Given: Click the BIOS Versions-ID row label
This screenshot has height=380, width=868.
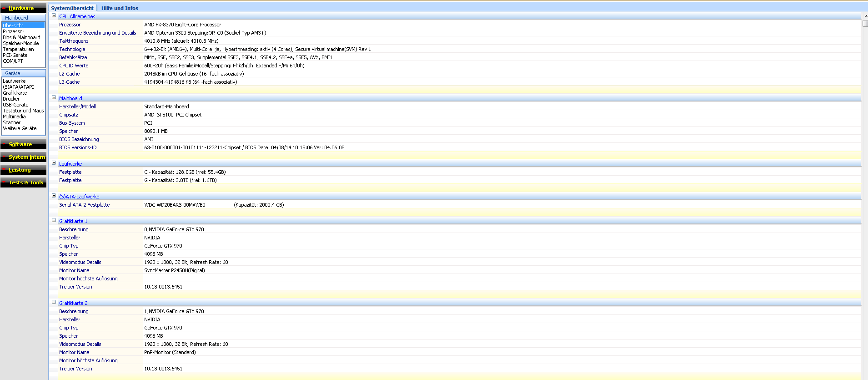Looking at the screenshot, I should tap(78, 147).
